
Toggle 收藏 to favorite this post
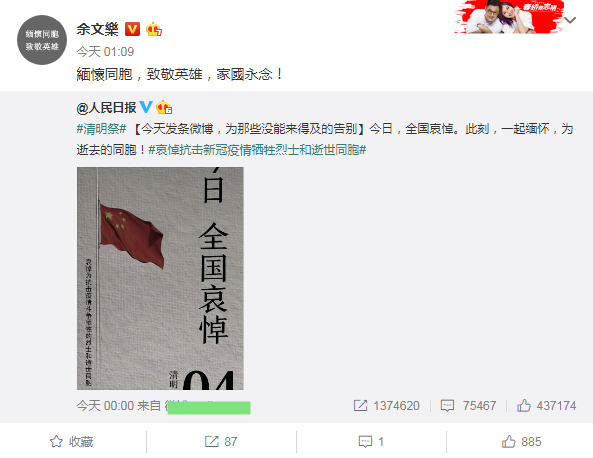tap(71, 441)
